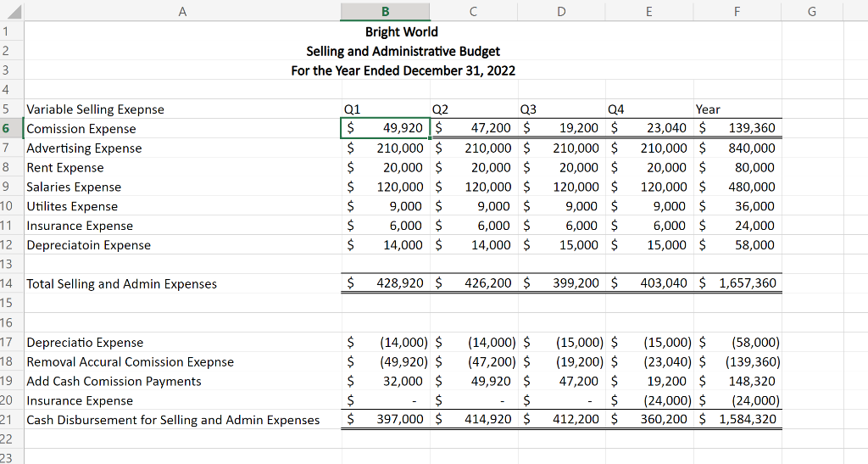Select the Q4 header cell
The image size is (868, 464).
pos(648,109)
